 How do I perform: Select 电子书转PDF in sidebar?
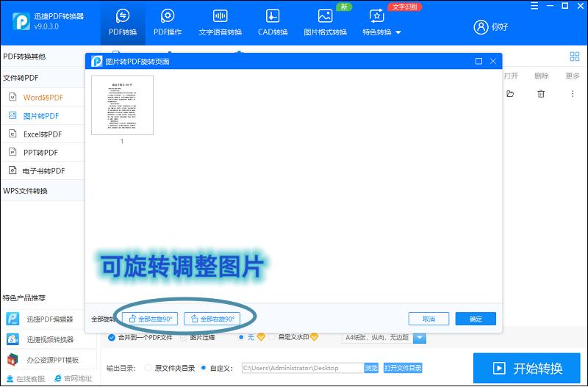point(43,171)
